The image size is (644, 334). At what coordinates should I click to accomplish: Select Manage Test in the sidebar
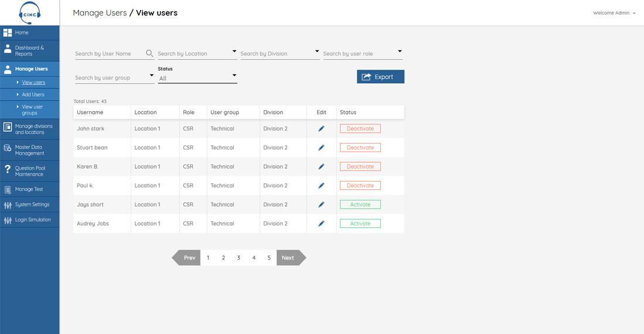point(29,189)
